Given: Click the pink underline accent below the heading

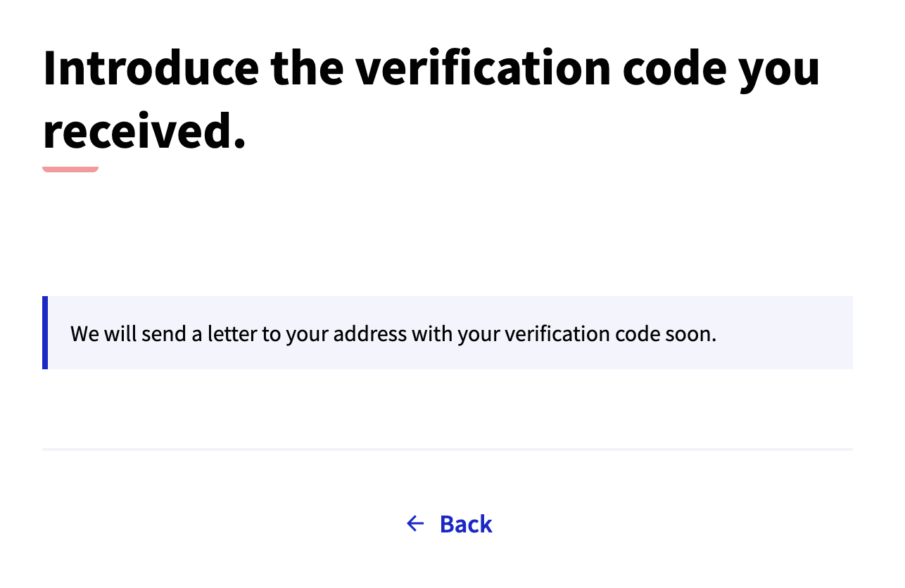Looking at the screenshot, I should 70,169.
